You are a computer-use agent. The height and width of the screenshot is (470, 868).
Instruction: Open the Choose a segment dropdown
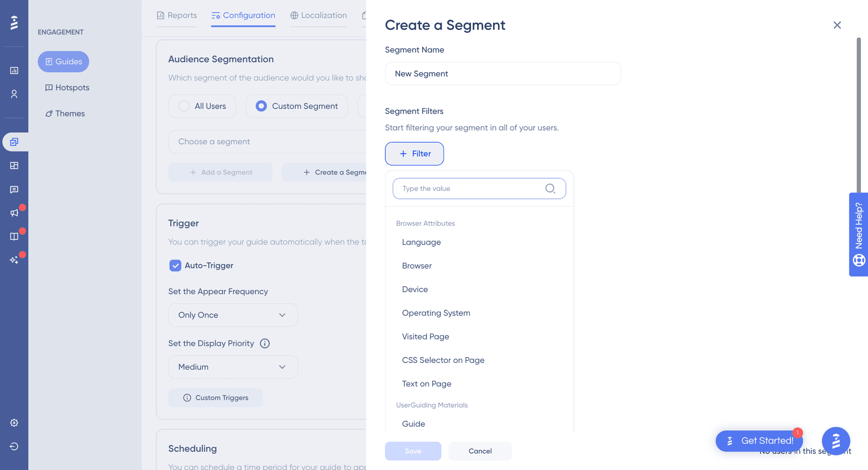pyautogui.click(x=267, y=142)
